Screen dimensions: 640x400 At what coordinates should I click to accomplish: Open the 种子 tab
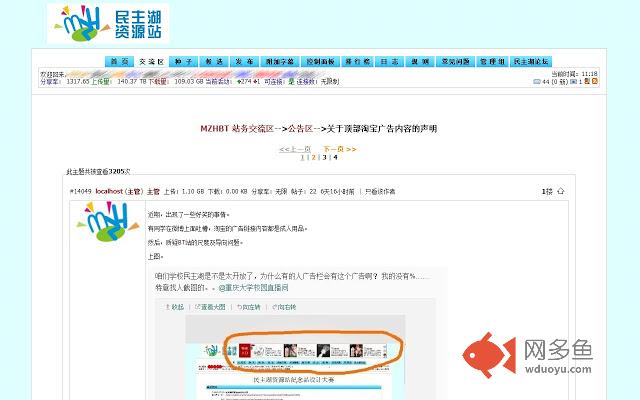(183, 61)
